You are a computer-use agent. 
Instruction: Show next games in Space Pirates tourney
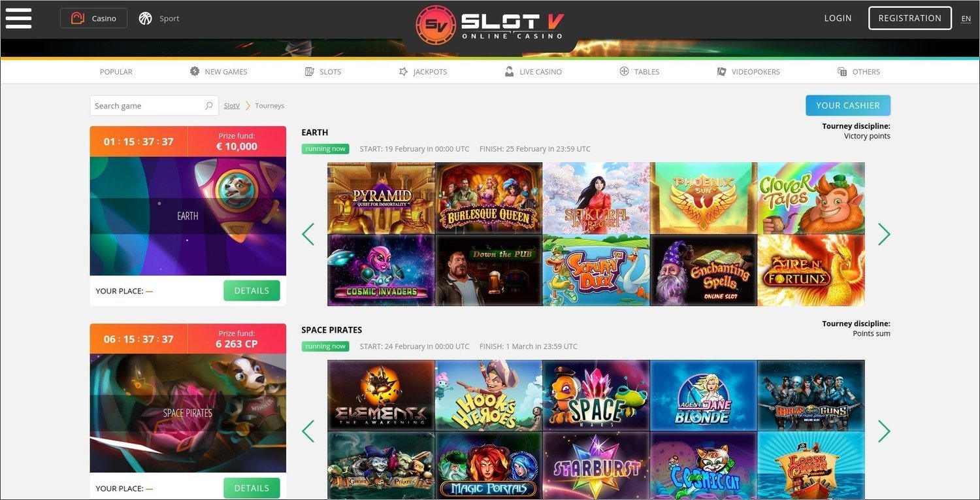(x=884, y=431)
